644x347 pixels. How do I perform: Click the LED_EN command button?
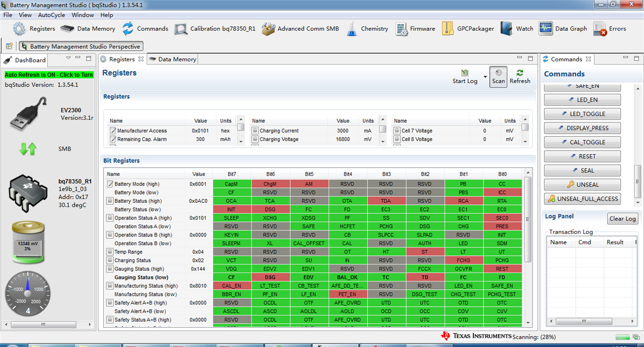click(582, 100)
